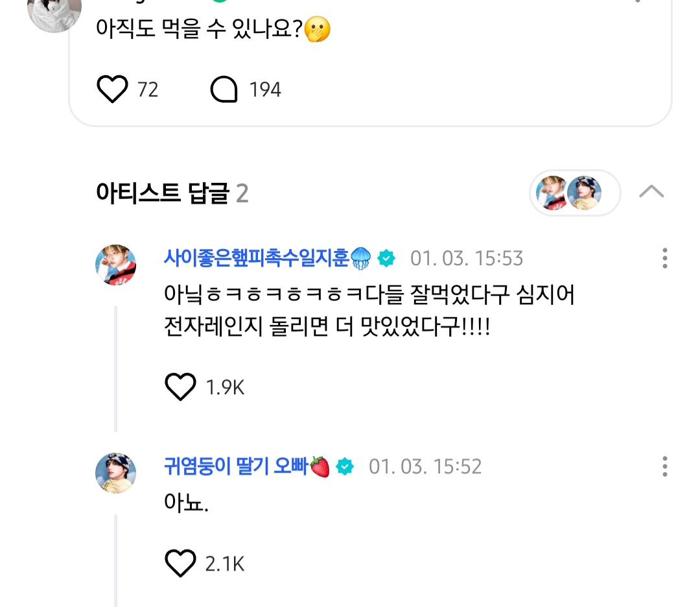The image size is (700, 607).
Task: Open 귀염둥이 딸기 오빠's profile picture
Action: tap(116, 473)
